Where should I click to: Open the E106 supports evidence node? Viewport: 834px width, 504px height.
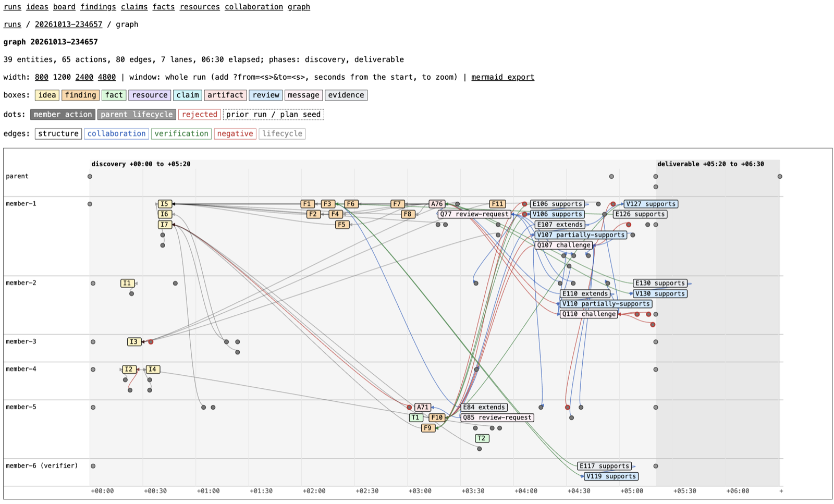pos(557,204)
